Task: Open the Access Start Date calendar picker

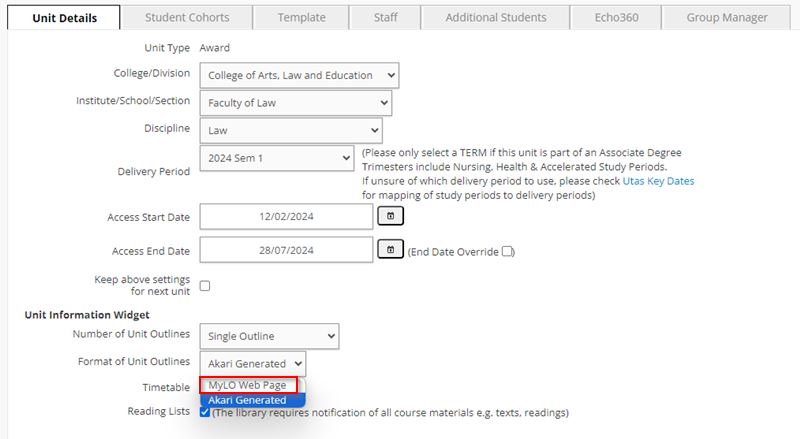Action: [390, 216]
